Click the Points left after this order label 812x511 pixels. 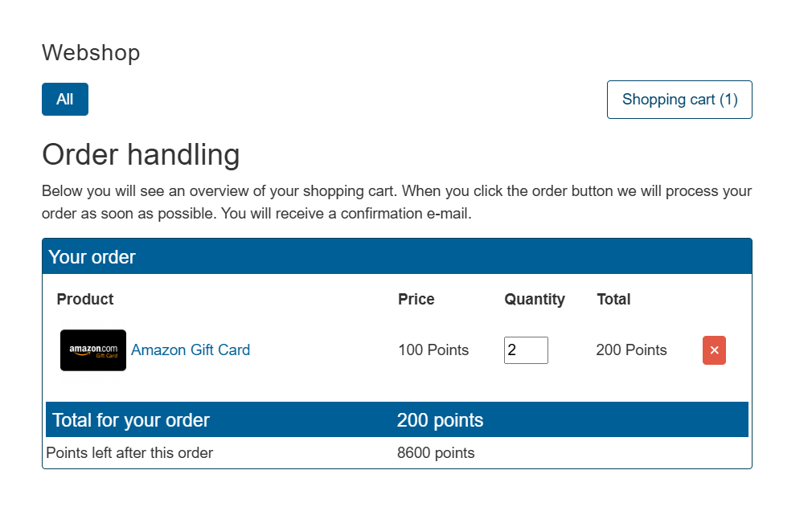[x=129, y=453]
